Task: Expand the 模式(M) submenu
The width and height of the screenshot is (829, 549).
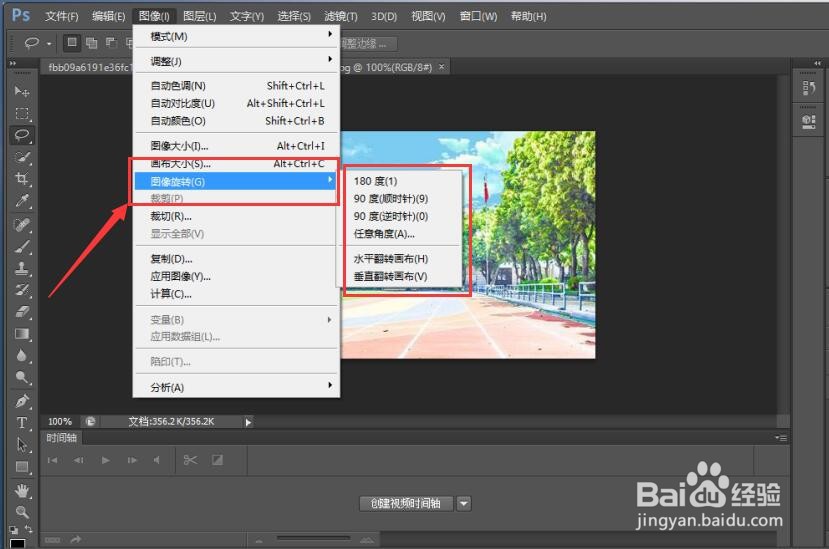Action: tap(236, 36)
